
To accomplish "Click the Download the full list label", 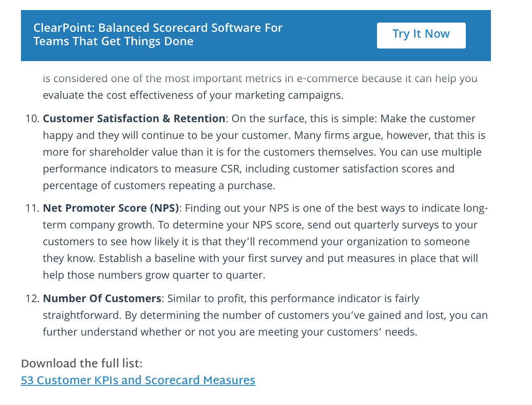I will (82, 364).
